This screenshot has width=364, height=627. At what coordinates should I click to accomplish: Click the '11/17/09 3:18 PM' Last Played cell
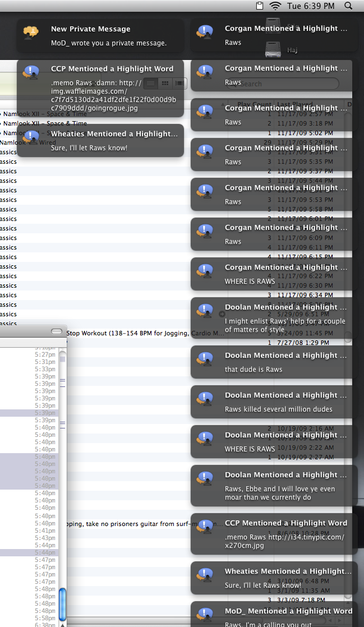305,123
